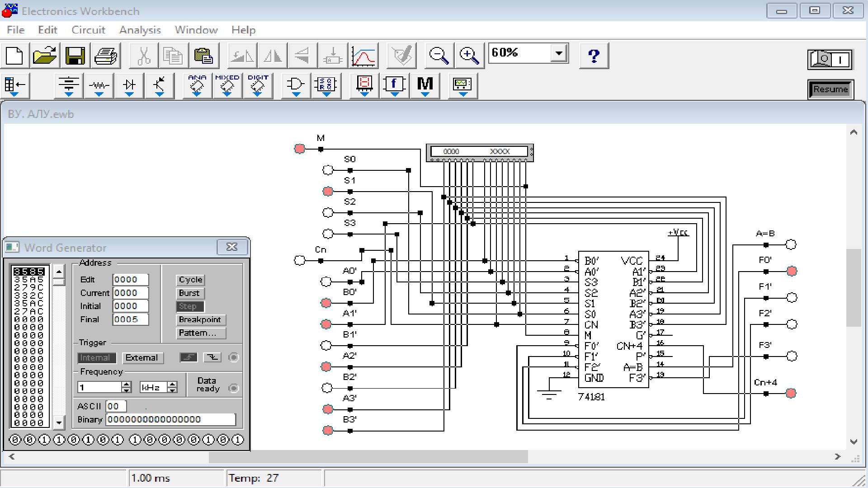The image size is (868, 488).
Task: Open the Instruments parts bin
Action: click(462, 85)
